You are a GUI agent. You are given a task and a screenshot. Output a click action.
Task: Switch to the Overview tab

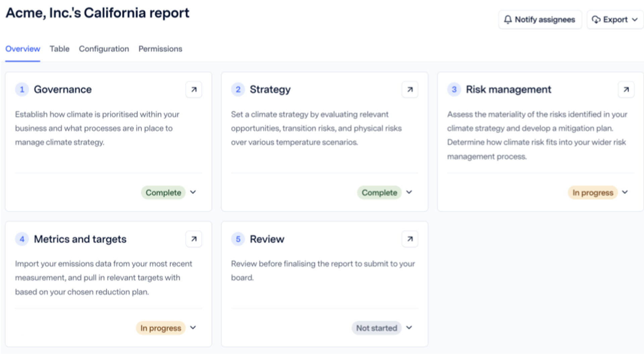pos(23,49)
